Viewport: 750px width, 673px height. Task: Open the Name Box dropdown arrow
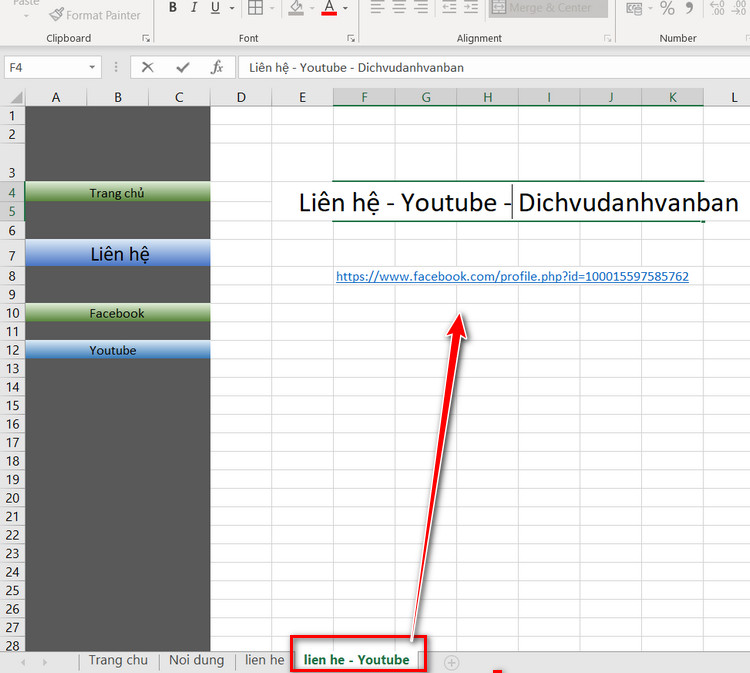click(x=92, y=67)
